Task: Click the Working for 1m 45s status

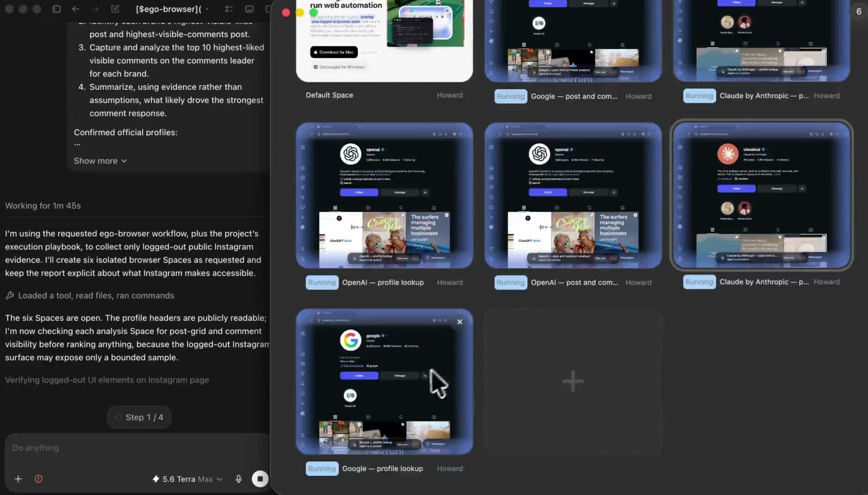Action: pyautogui.click(x=43, y=206)
